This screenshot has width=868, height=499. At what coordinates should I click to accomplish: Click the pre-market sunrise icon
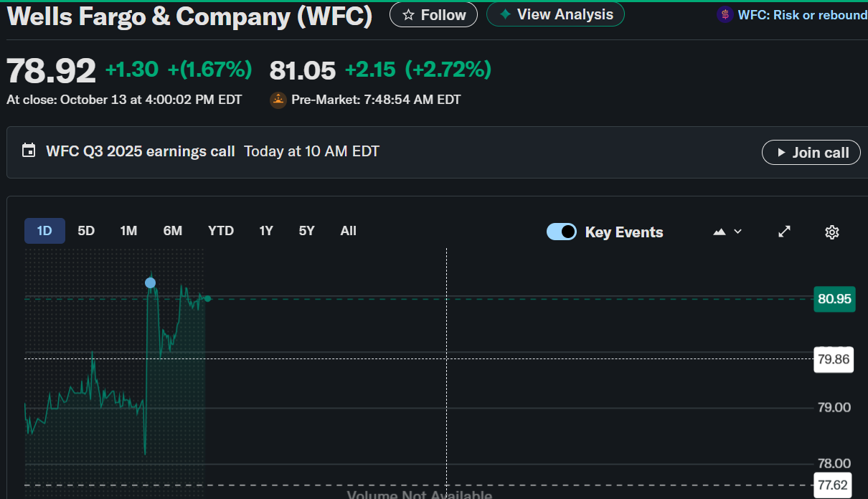tap(278, 100)
